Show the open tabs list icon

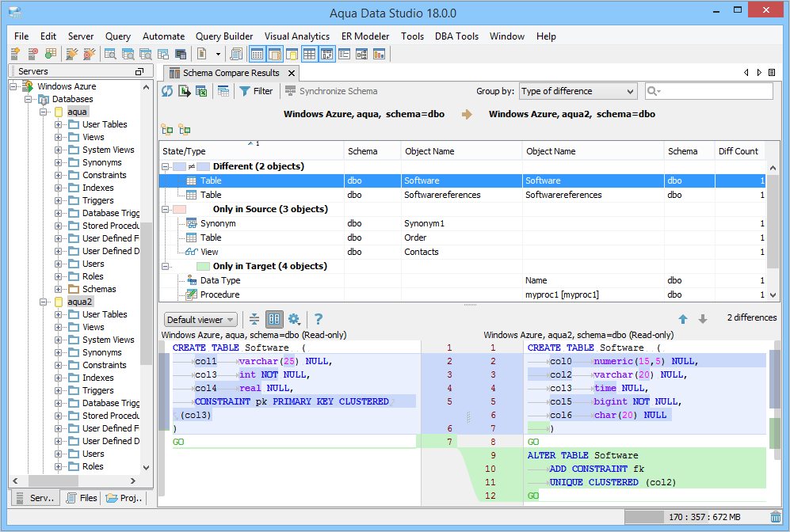pyautogui.click(x=771, y=73)
